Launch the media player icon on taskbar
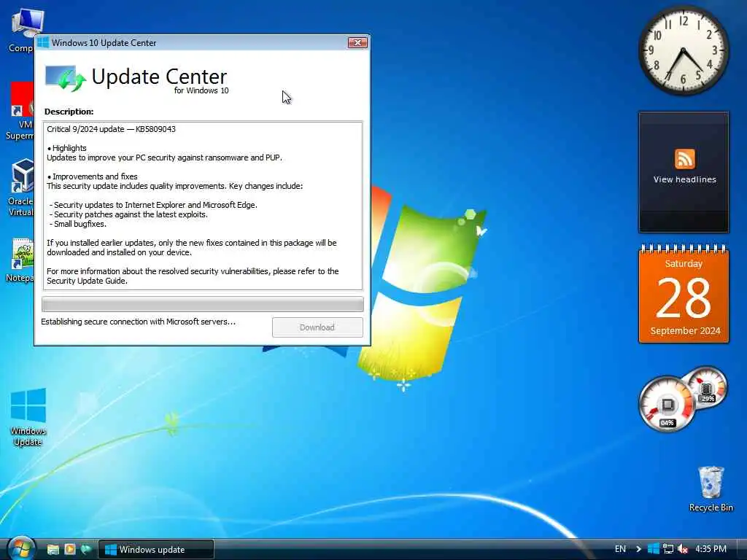This screenshot has height=560, width=747. click(70, 549)
